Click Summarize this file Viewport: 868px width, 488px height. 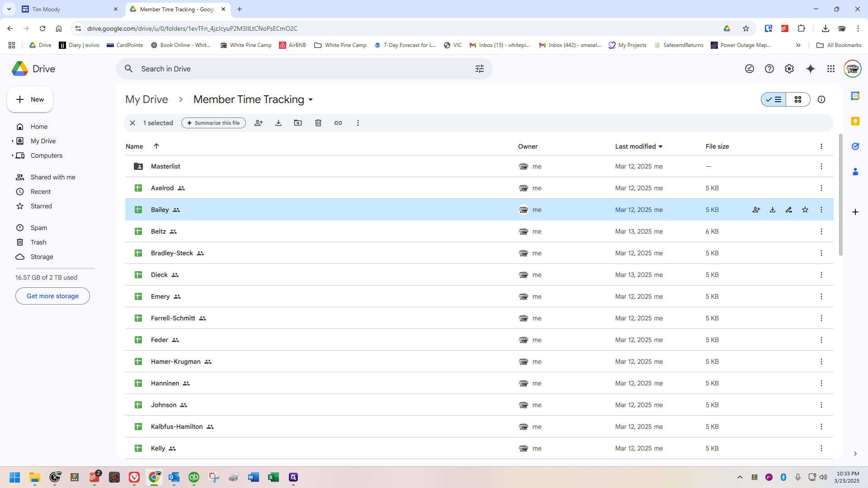[x=213, y=123]
